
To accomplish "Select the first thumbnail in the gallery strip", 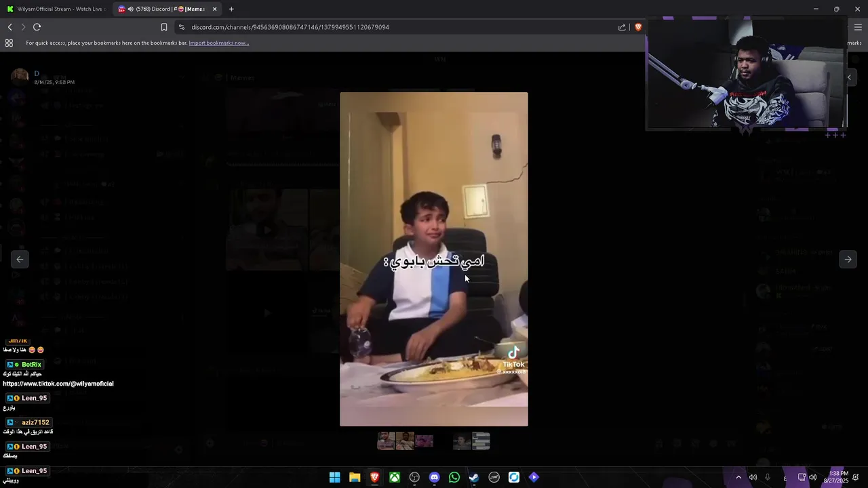I will [386, 441].
